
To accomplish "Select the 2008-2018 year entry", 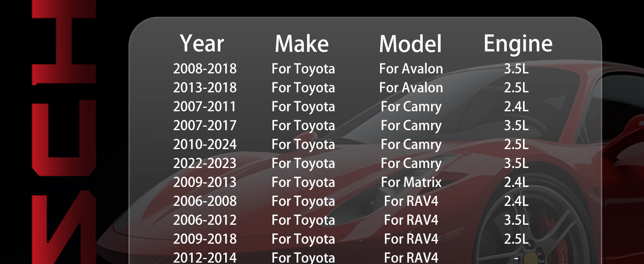I will 205,69.
